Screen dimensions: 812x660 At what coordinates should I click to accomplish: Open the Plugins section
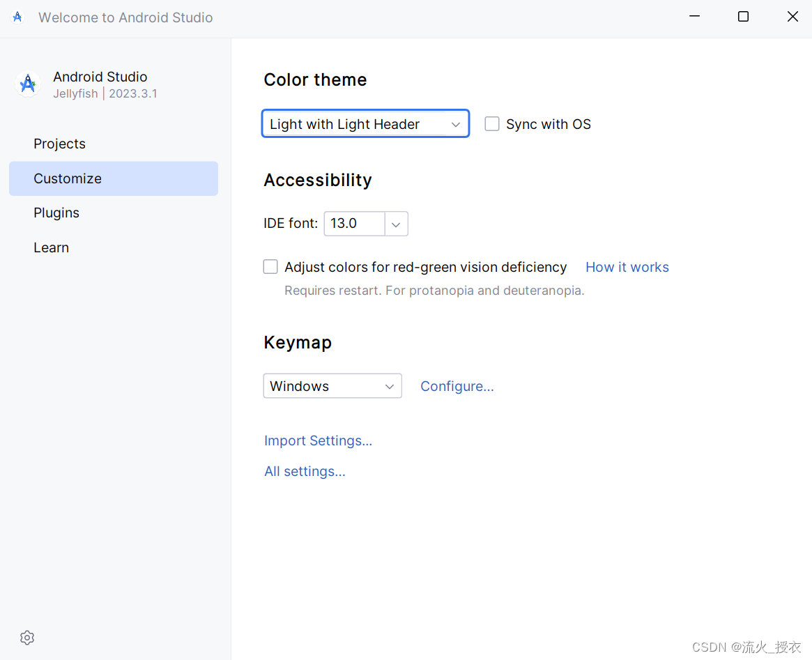114,213
